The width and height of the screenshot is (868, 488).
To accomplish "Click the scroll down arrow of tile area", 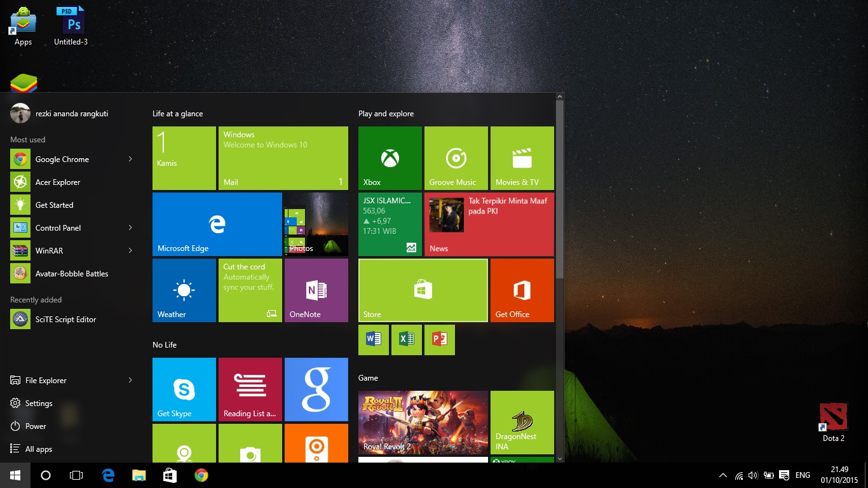I will pos(559,458).
